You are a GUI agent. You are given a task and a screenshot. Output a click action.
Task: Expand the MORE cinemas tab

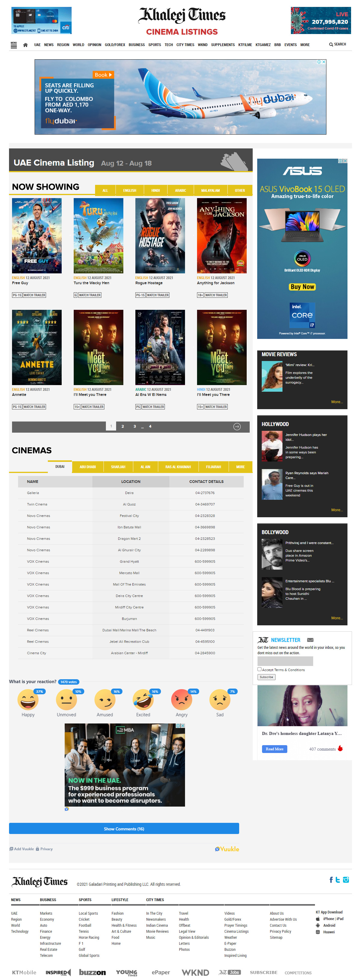point(240,467)
